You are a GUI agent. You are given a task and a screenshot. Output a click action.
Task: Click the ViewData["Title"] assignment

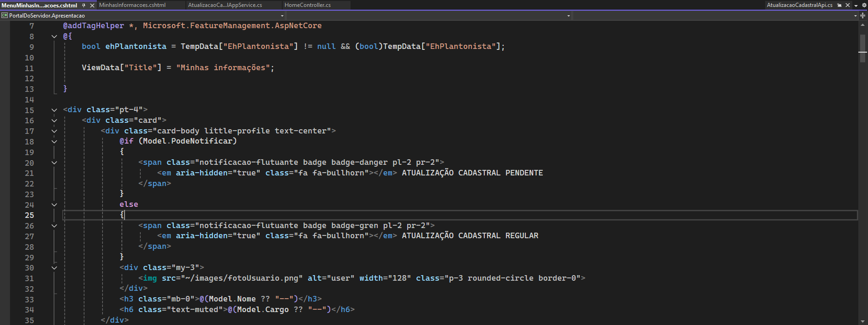[178, 68]
